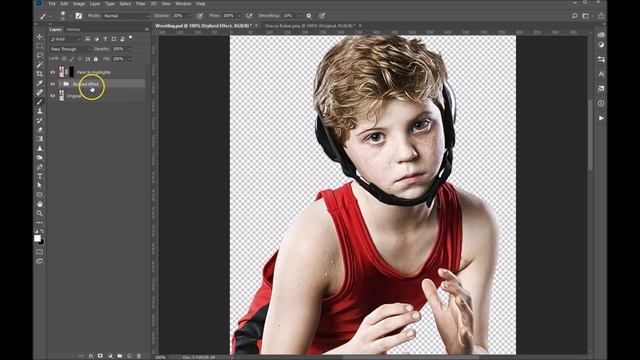The height and width of the screenshot is (360, 640).
Task: Create a new group folder icon
Action: click(120, 356)
